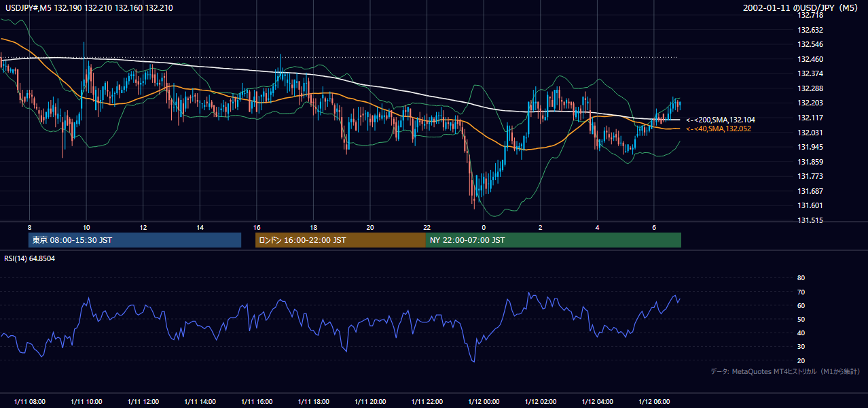Click the 1/11 20:00 time label

click(369, 402)
